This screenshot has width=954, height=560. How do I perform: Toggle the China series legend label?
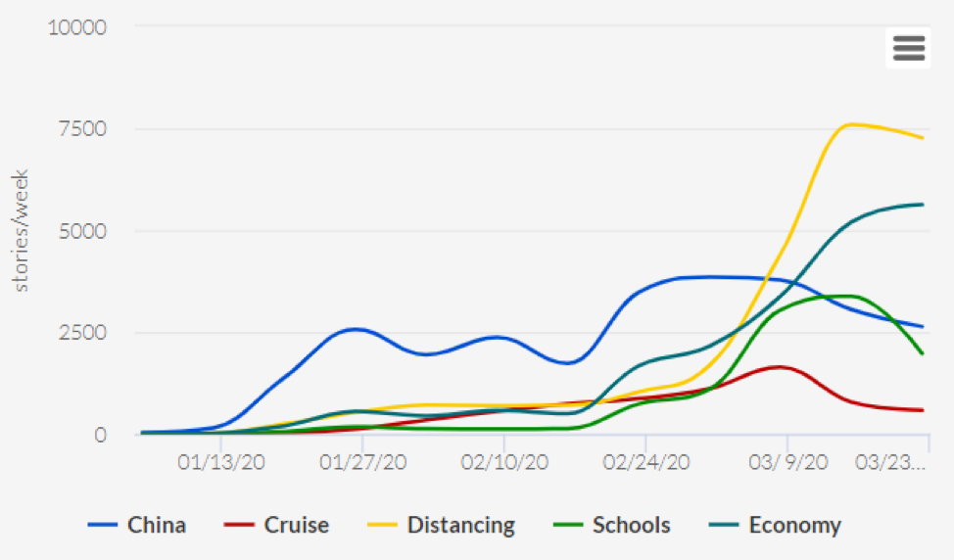(x=156, y=526)
